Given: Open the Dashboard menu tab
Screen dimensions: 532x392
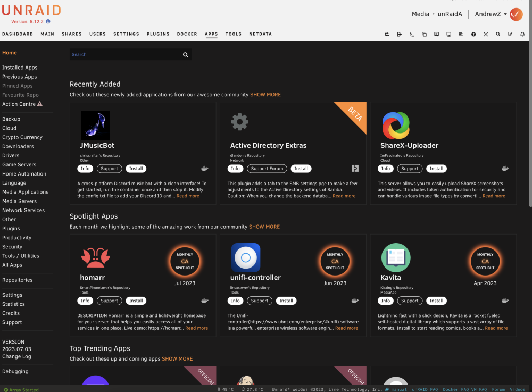Looking at the screenshot, I should pyautogui.click(x=18, y=34).
